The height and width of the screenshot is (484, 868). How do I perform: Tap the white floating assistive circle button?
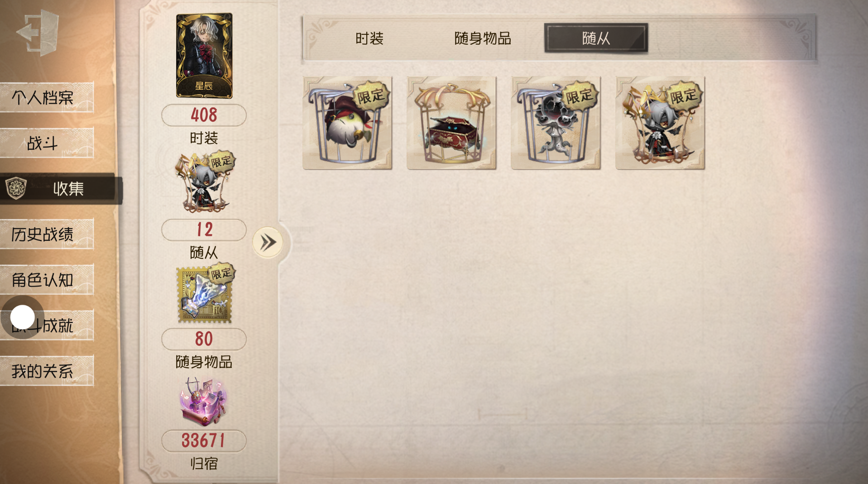(22, 317)
